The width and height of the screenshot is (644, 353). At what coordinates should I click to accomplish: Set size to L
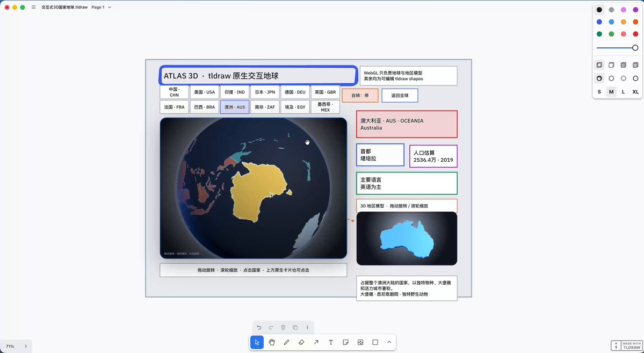click(x=624, y=92)
